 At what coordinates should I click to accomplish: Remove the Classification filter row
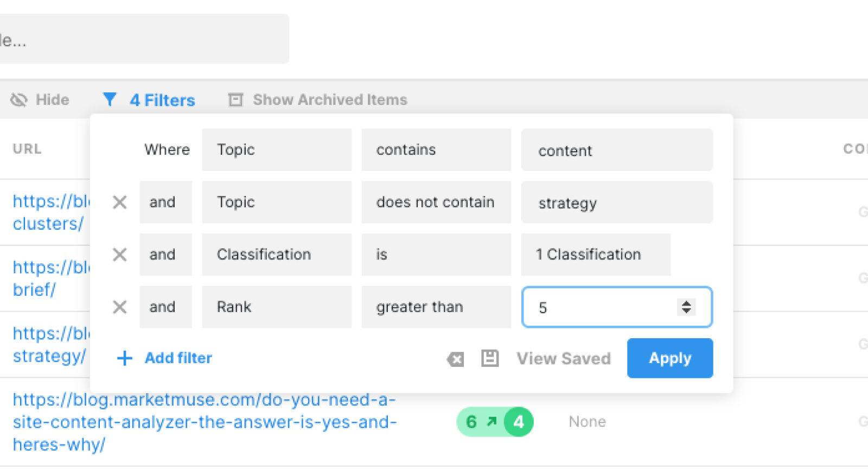coord(120,255)
